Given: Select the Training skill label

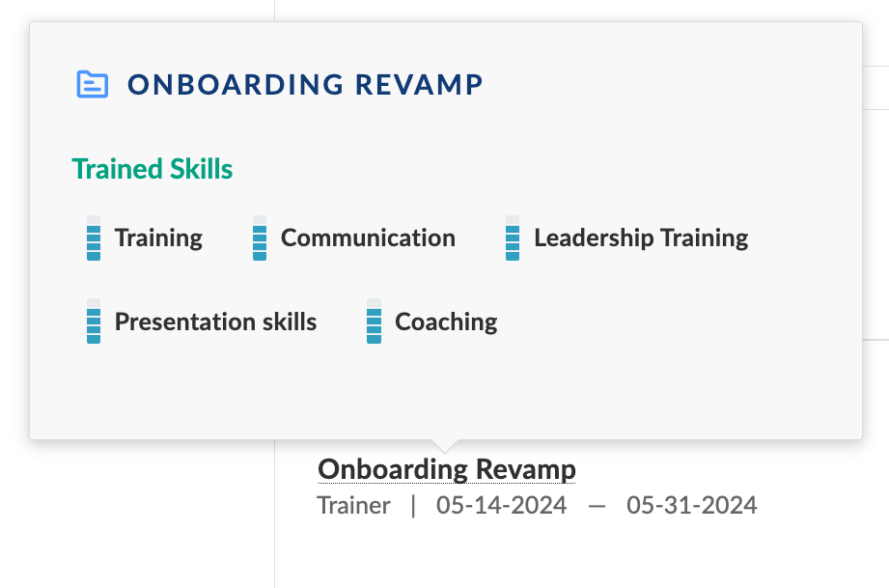Looking at the screenshot, I should (158, 238).
